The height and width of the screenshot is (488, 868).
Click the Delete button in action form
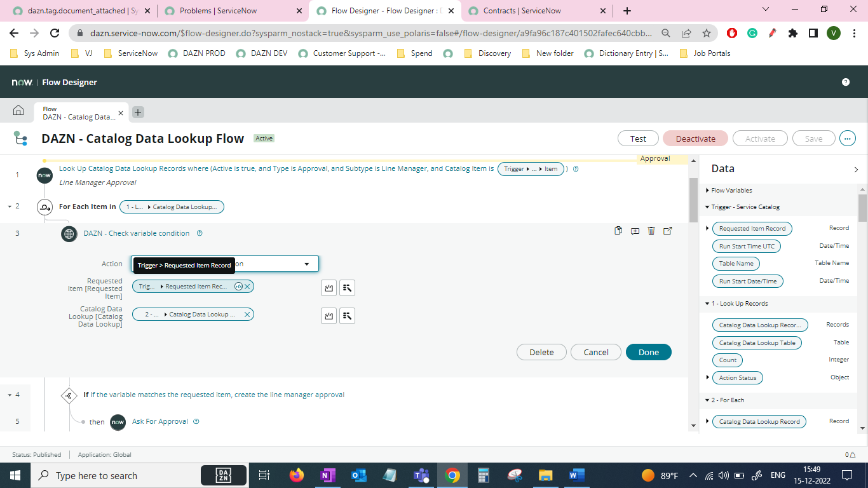(x=541, y=352)
